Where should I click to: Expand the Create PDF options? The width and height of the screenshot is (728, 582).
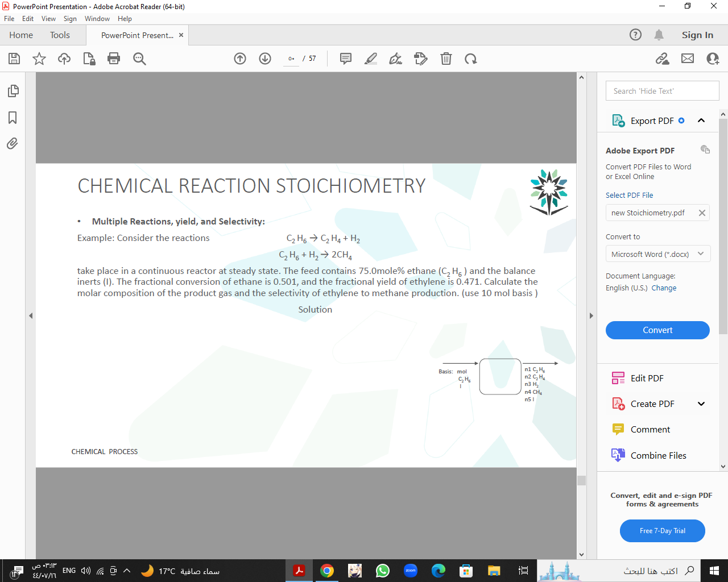click(701, 404)
